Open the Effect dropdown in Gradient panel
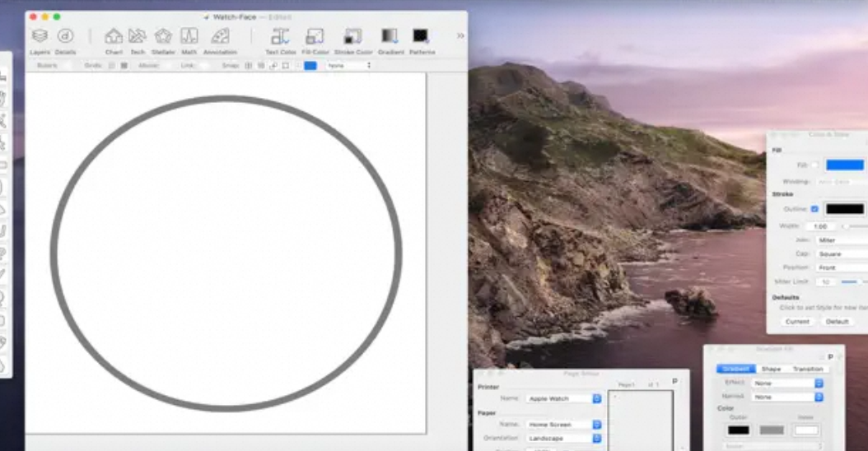The height and width of the screenshot is (451, 868). (x=788, y=383)
